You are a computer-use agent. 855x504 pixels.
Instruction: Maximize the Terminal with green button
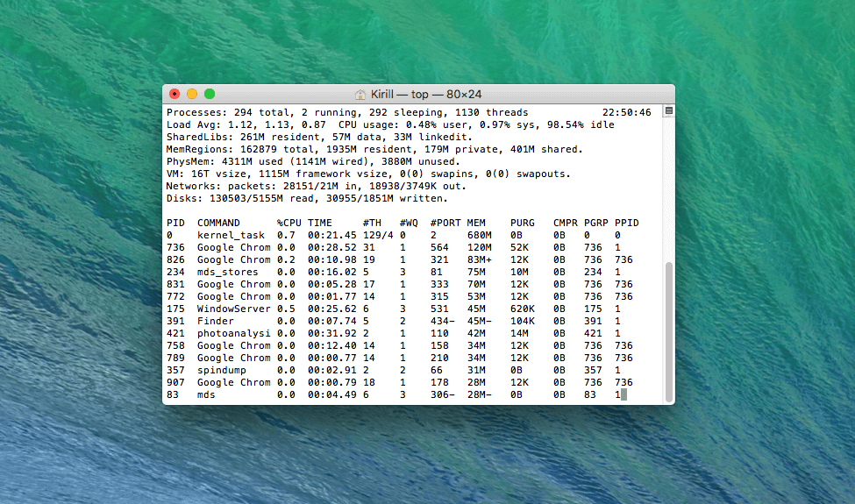pos(210,94)
